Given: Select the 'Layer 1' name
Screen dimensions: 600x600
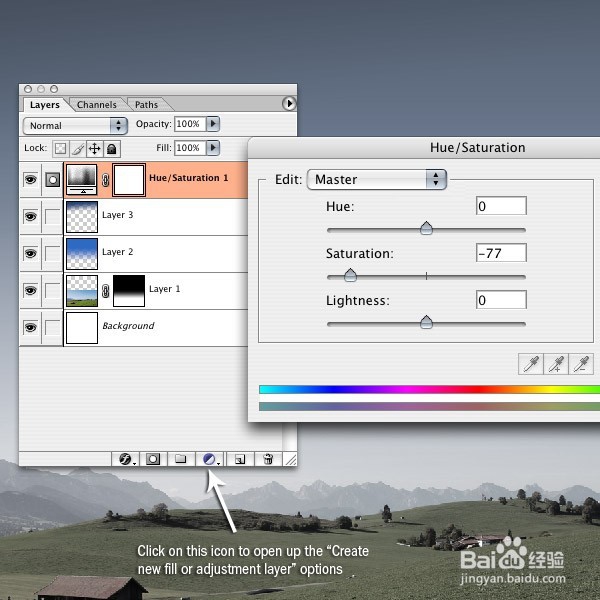Looking at the screenshot, I should point(165,289).
